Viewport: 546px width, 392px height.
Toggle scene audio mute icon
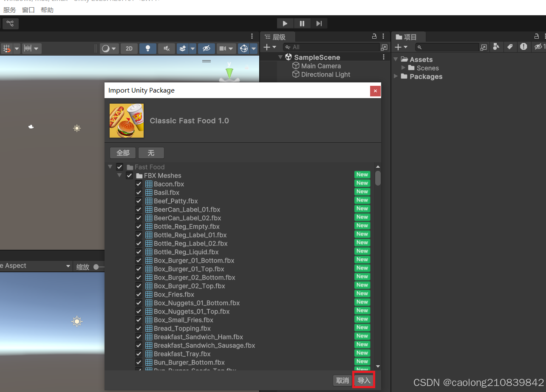point(167,49)
